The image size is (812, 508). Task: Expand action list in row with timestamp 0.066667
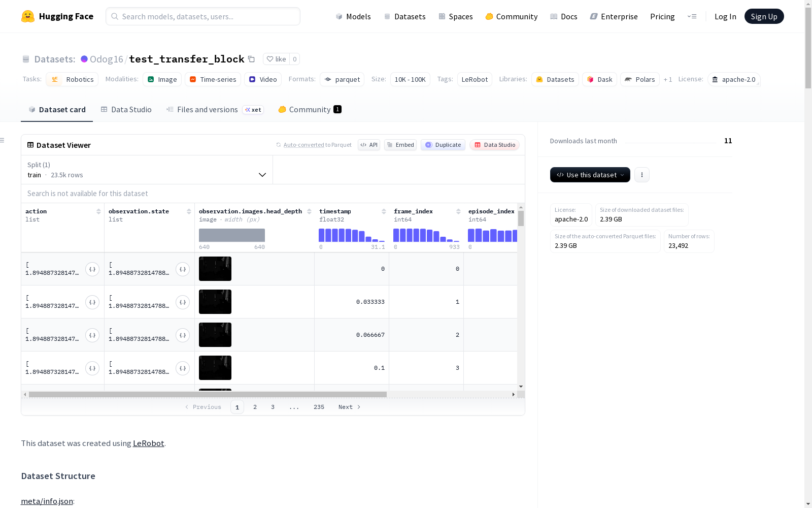pos(92,335)
